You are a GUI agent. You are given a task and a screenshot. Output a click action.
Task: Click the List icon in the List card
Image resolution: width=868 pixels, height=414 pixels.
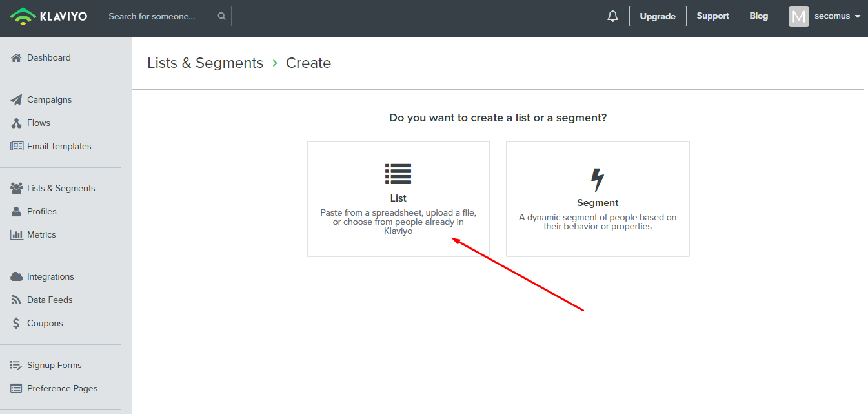point(398,174)
